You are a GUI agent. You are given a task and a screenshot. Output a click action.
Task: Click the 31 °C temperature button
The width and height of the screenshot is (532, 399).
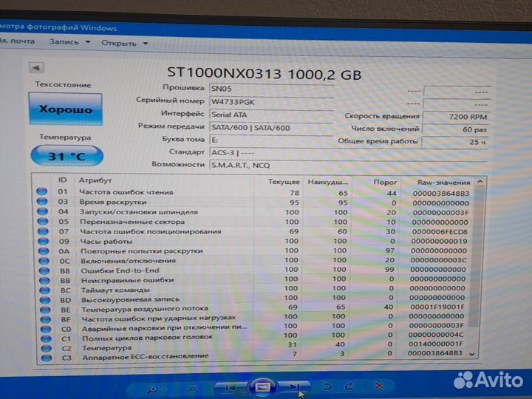66,156
